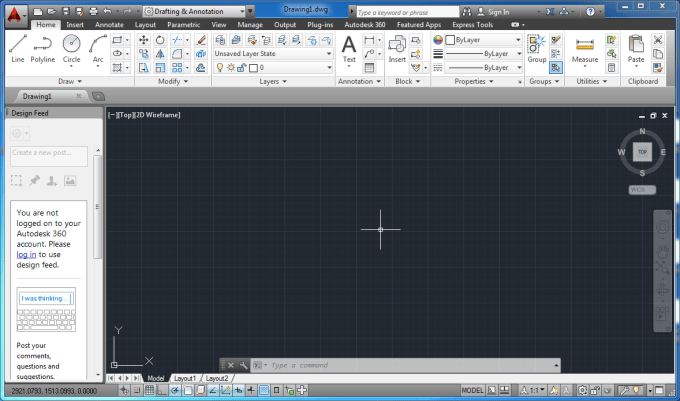Expand the Properties panel
680x401 pixels.
(x=474, y=82)
